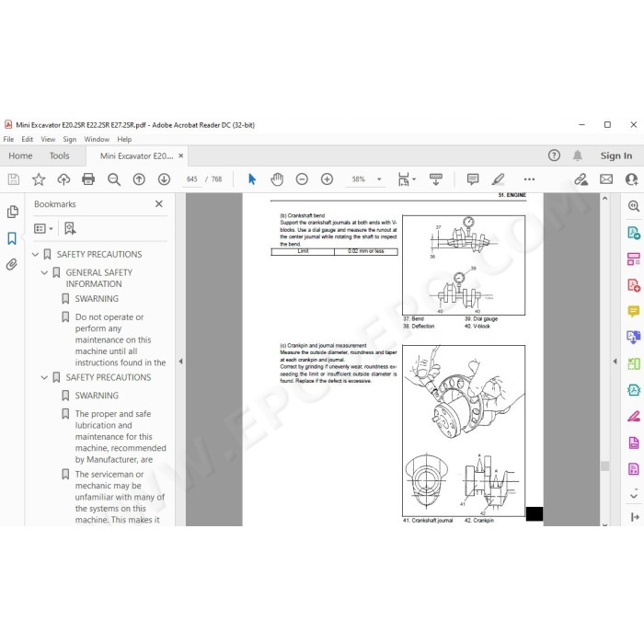Screen dimensions: 644x644
Task: Click the Print file icon
Action: click(x=88, y=179)
